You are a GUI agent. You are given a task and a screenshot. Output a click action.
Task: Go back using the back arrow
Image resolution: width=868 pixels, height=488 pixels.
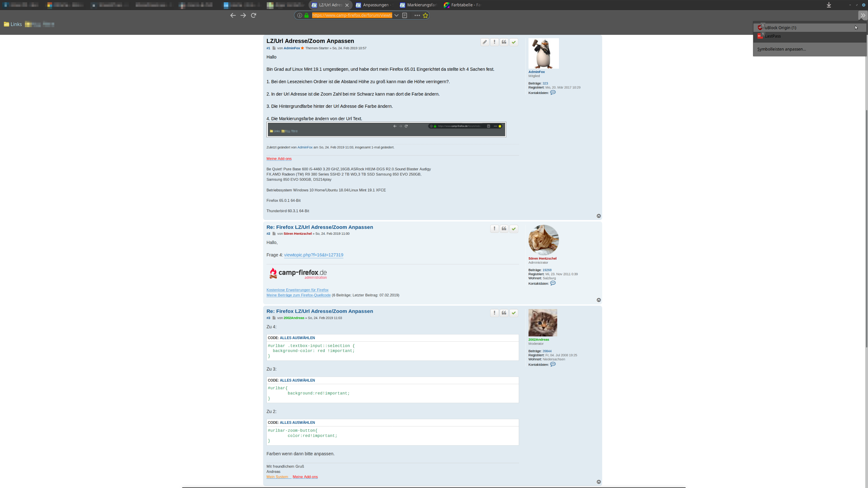click(233, 15)
